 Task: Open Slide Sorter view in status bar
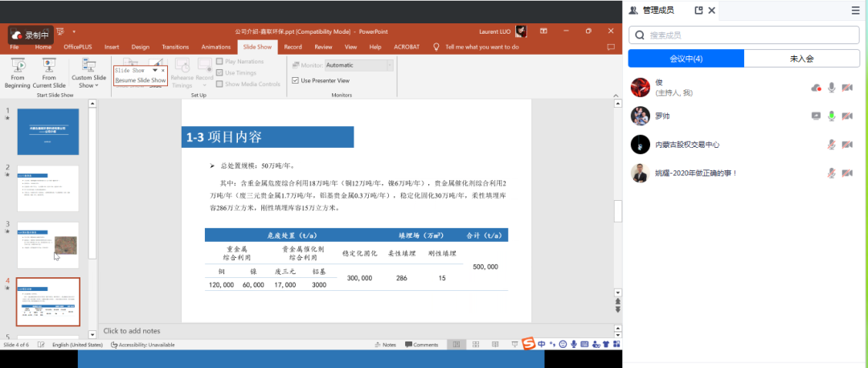(x=475, y=345)
